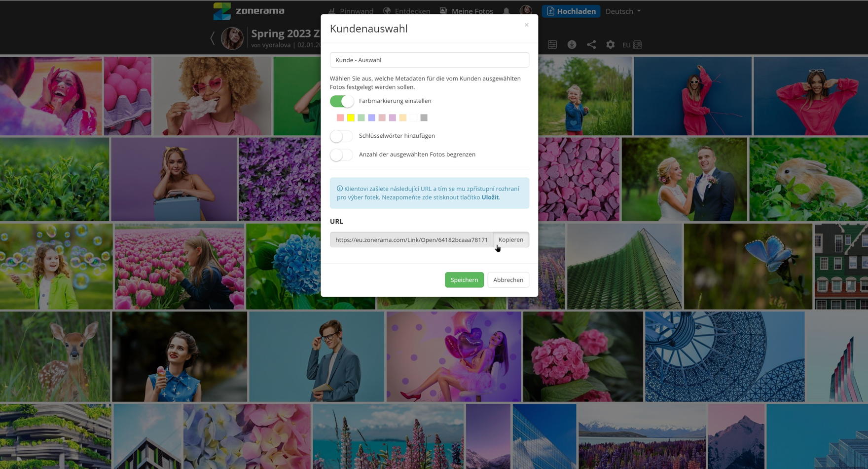
Task: Click the notification bell icon
Action: (506, 11)
